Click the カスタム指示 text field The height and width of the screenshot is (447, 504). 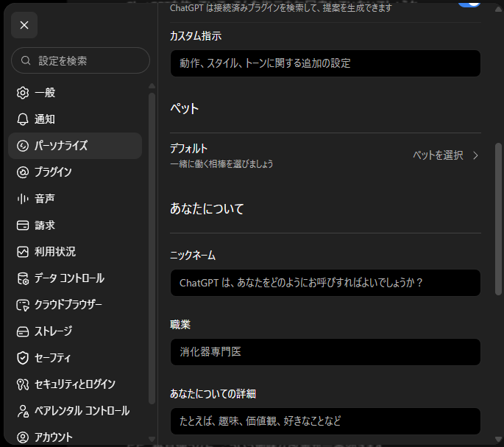(x=325, y=63)
